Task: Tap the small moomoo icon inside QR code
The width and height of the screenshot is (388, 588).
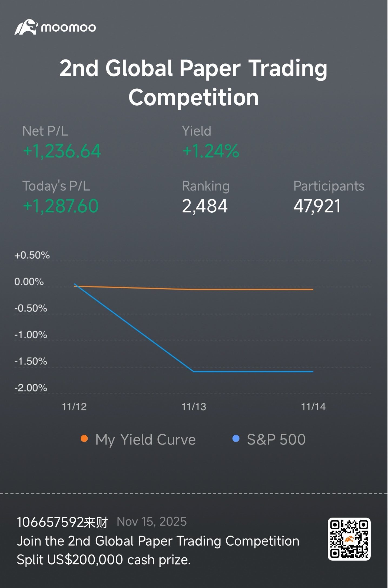Action: pos(349,539)
